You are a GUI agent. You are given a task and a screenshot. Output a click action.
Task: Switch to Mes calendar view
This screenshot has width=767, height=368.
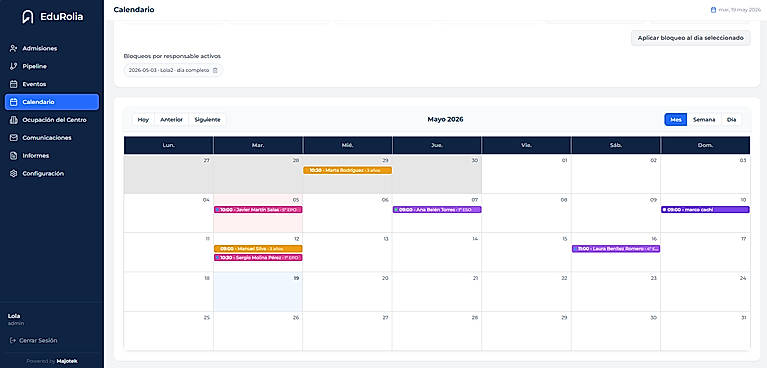coord(676,119)
